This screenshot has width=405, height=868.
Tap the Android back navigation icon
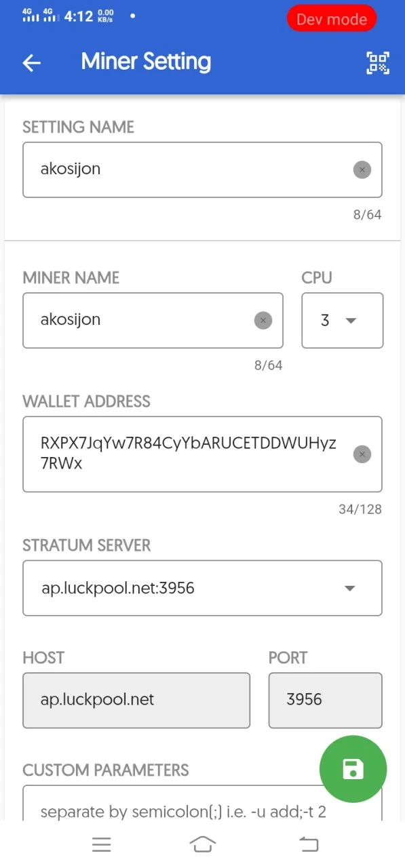(309, 844)
